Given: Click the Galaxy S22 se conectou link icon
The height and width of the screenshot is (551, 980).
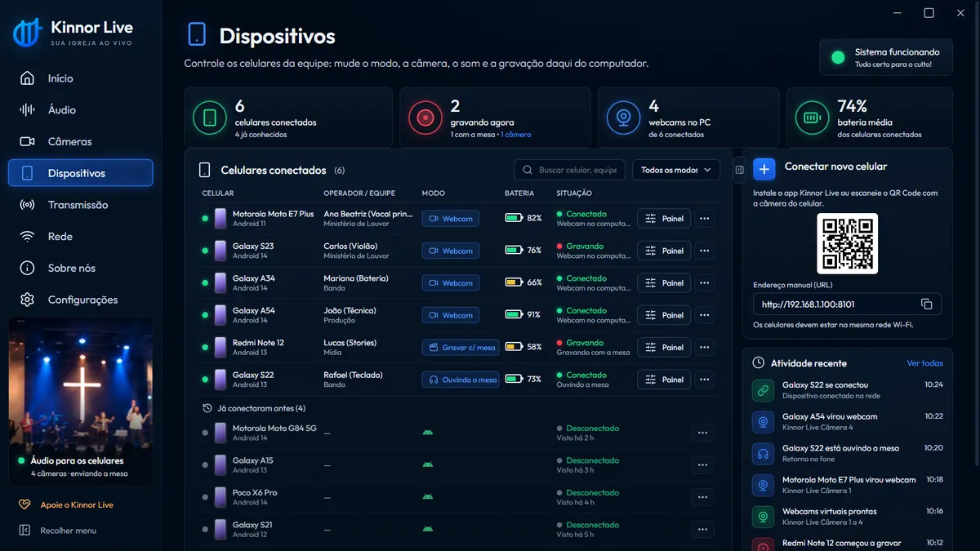Looking at the screenshot, I should (x=764, y=390).
